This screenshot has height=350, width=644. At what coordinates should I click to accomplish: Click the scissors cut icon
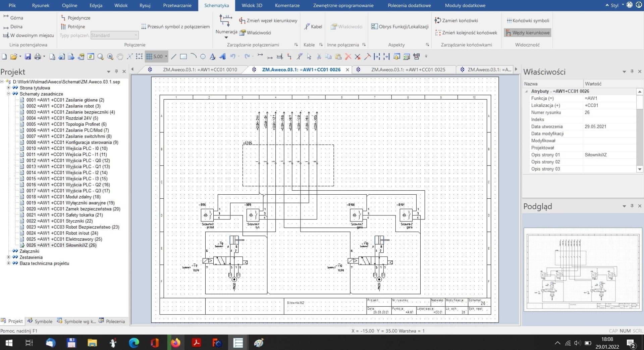319,57
